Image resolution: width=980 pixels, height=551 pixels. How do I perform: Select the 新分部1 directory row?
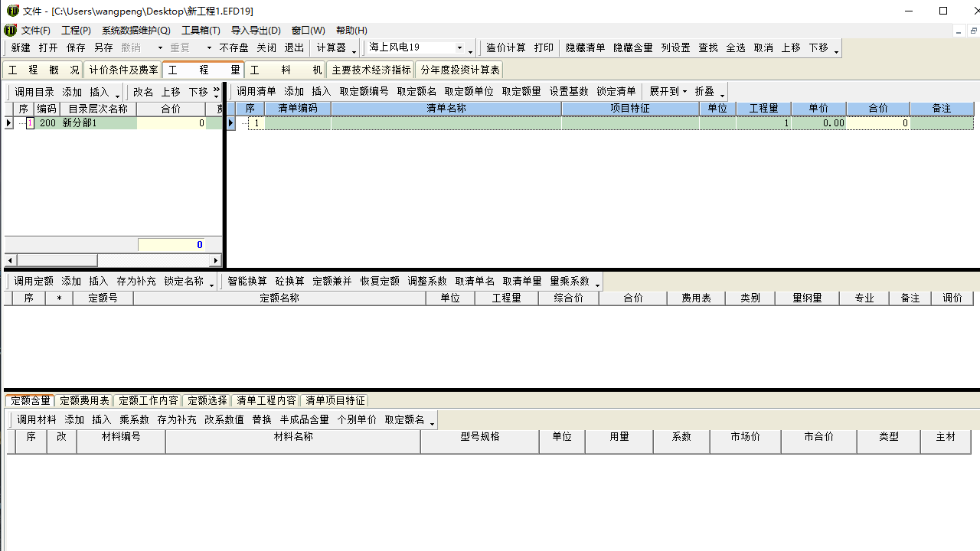pos(80,123)
